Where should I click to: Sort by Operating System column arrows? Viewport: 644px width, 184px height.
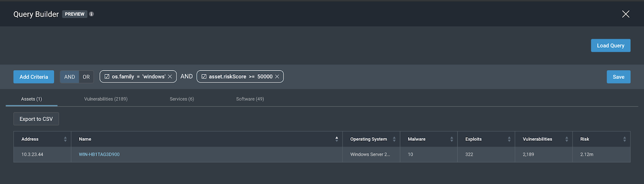[x=394, y=139]
